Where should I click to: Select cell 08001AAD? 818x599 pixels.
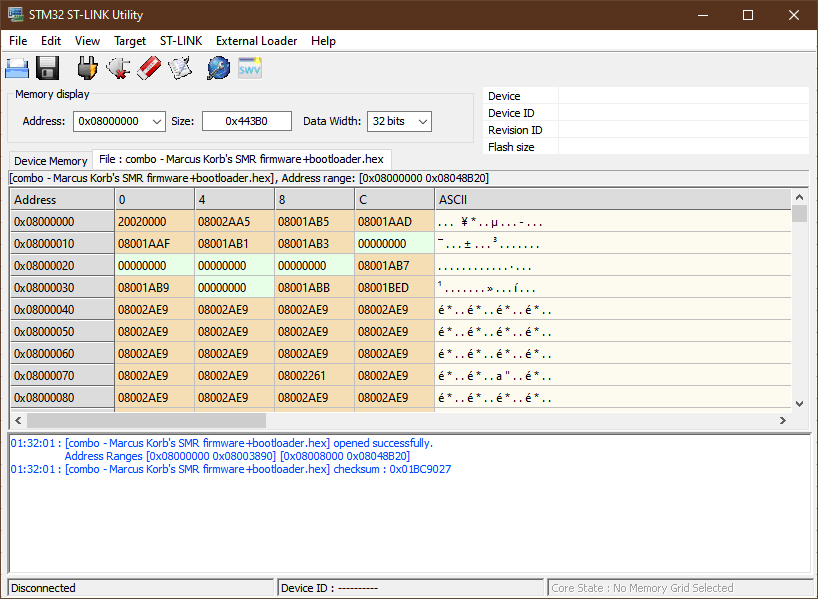pos(394,222)
